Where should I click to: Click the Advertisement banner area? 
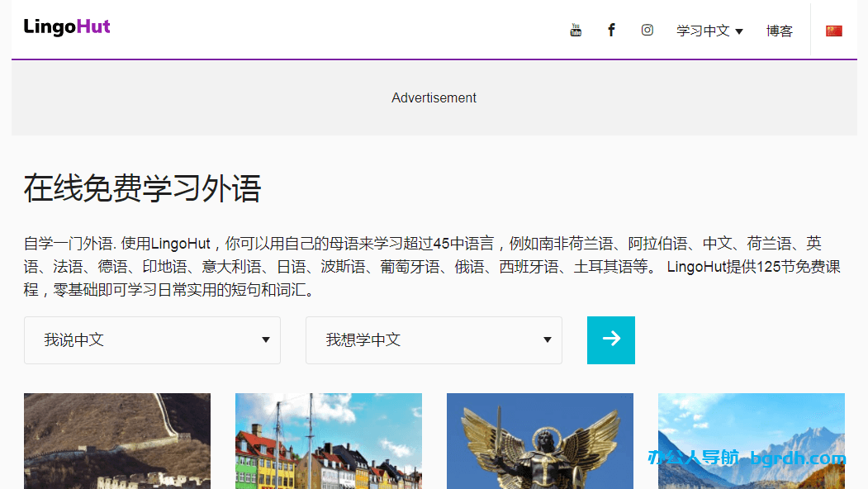[434, 97]
